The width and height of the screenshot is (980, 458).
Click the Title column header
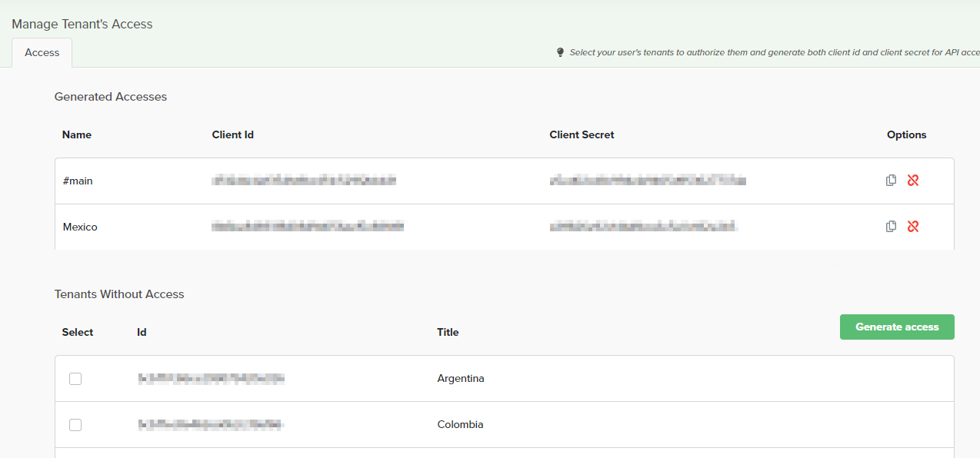(448, 333)
